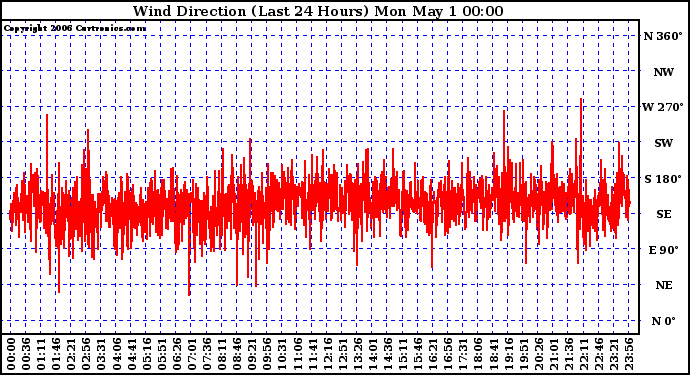This screenshot has height=375, width=690.
Task: Click the "00:36" time label
Action: coord(26,354)
